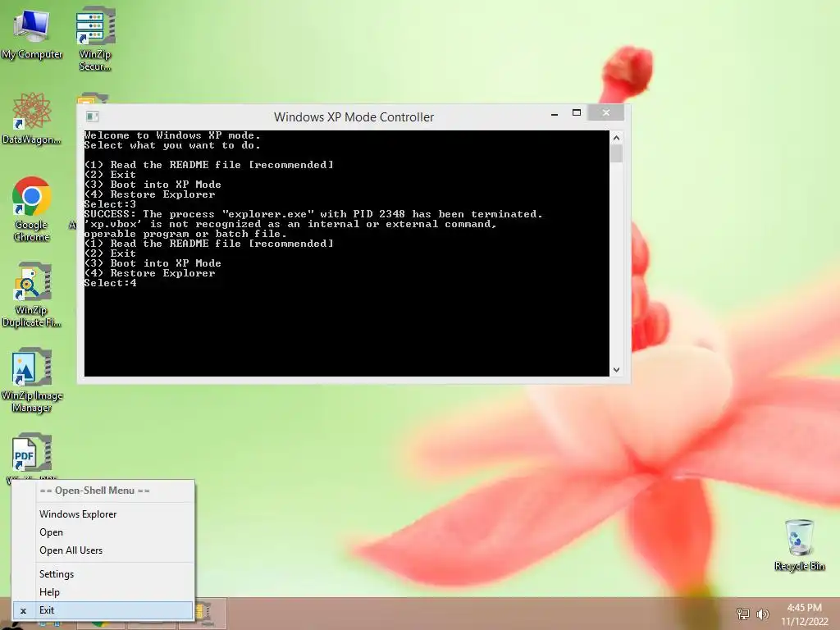Click the Windows XP Mode Controller title bar
This screenshot has width=840, height=630.
(x=354, y=116)
